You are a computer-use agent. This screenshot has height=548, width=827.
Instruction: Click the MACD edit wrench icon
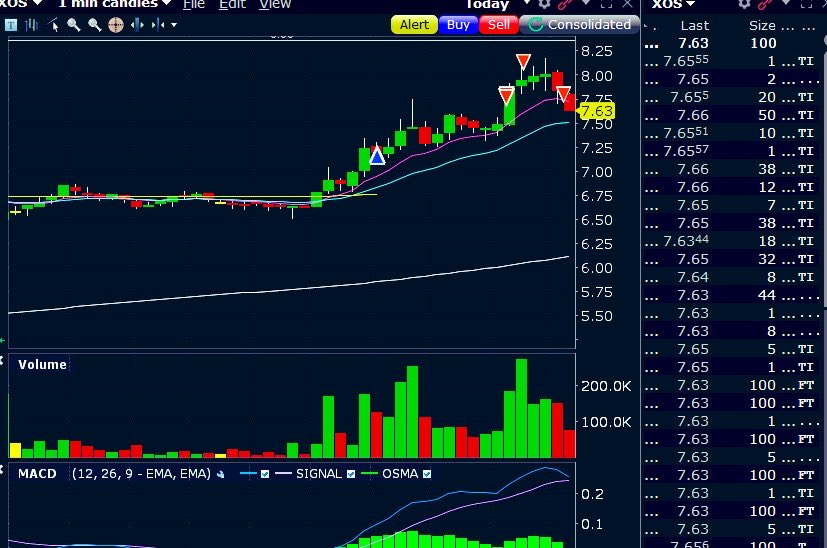[x=220, y=474]
